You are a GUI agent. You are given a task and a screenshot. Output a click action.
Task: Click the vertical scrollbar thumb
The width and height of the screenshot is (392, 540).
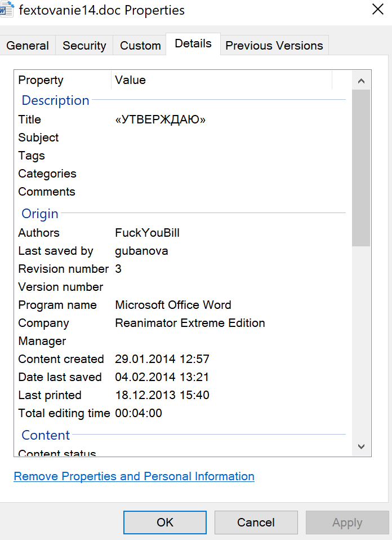click(361, 167)
